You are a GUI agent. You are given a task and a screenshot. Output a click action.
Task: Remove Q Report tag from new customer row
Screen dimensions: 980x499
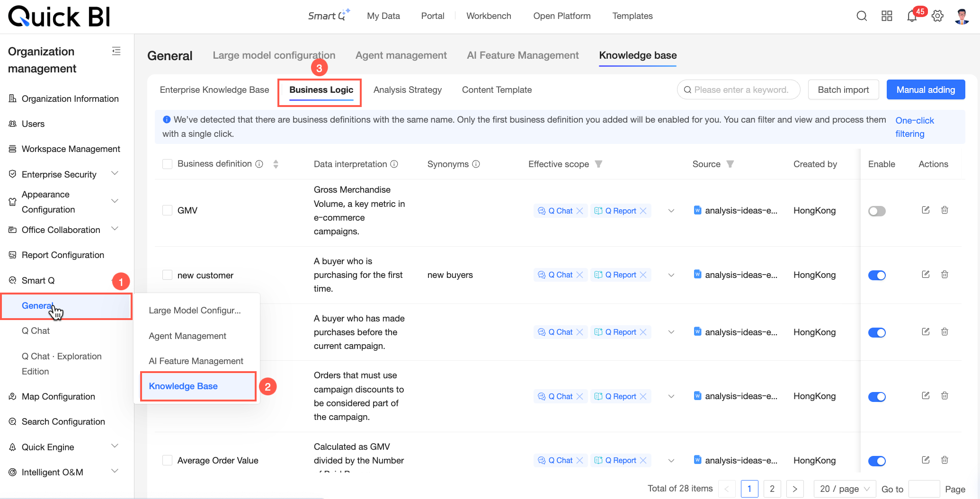point(643,275)
